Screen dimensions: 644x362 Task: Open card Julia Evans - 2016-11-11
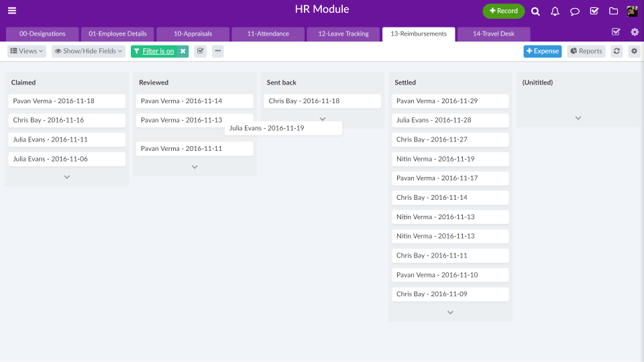pyautogui.click(x=67, y=139)
